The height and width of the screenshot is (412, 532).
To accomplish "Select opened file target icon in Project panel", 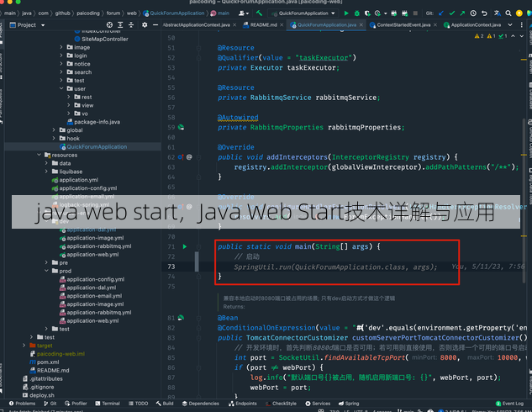I will [x=109, y=24].
